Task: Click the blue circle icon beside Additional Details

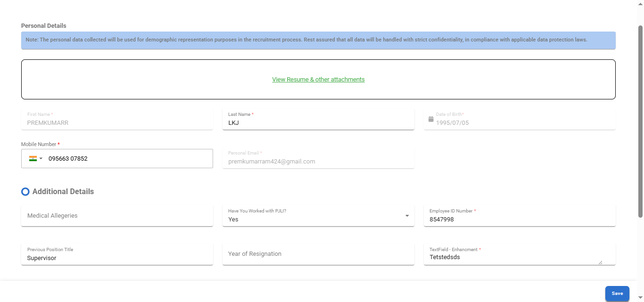Action: click(25, 192)
